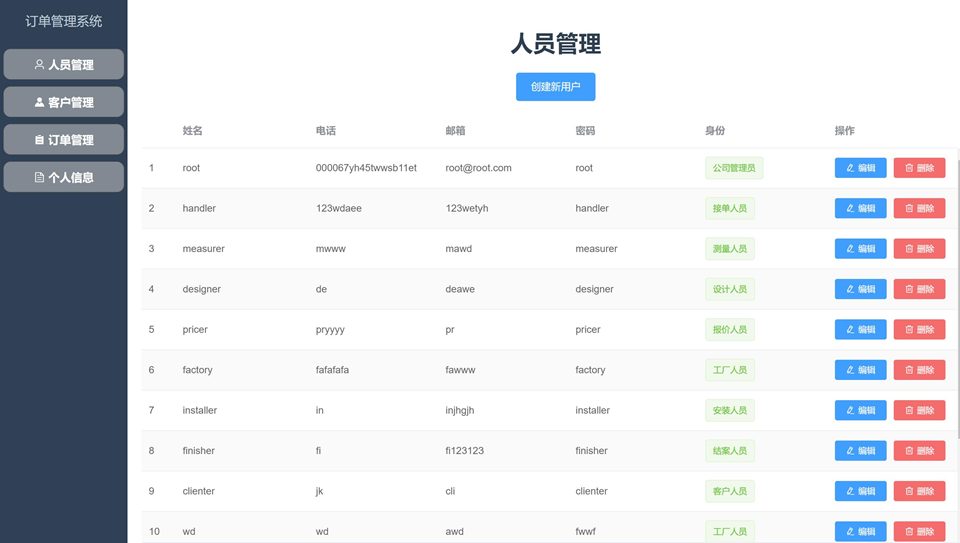Select the fafafafa phone cell
960x543 pixels.
point(332,370)
